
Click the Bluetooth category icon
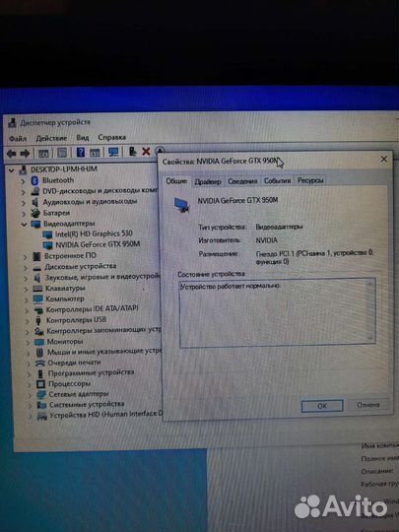coord(34,180)
